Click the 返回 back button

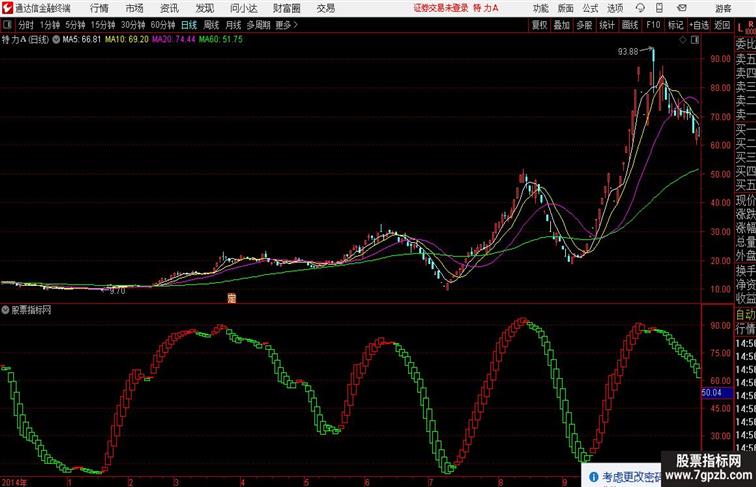click(722, 25)
